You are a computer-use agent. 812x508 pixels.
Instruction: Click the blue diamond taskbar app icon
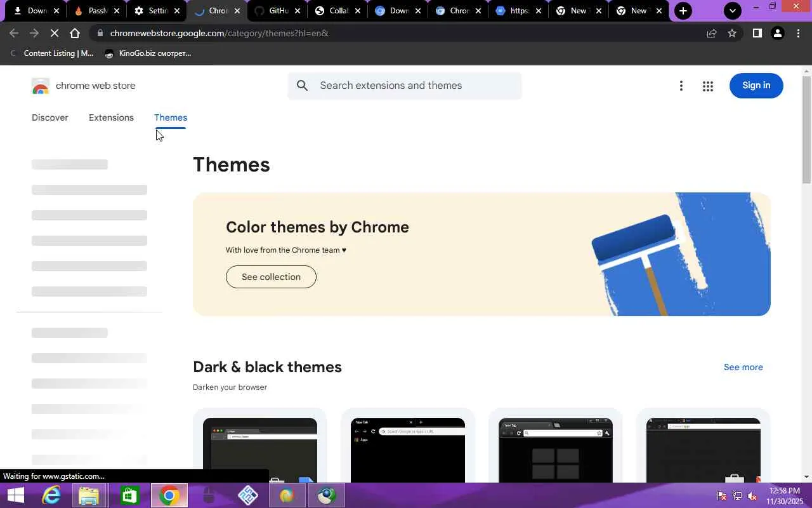point(247,495)
